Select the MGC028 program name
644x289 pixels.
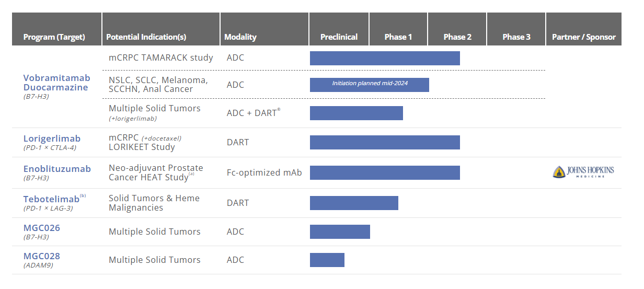pos(42,256)
